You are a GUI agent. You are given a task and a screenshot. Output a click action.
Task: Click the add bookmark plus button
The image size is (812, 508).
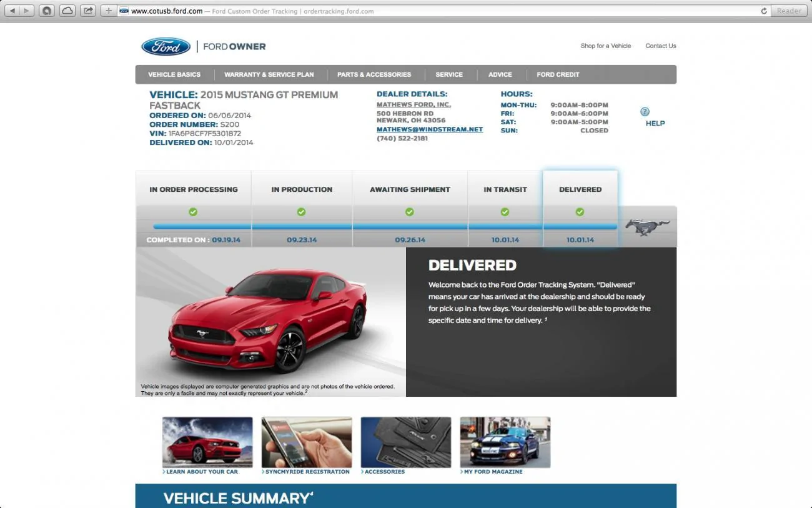click(109, 11)
